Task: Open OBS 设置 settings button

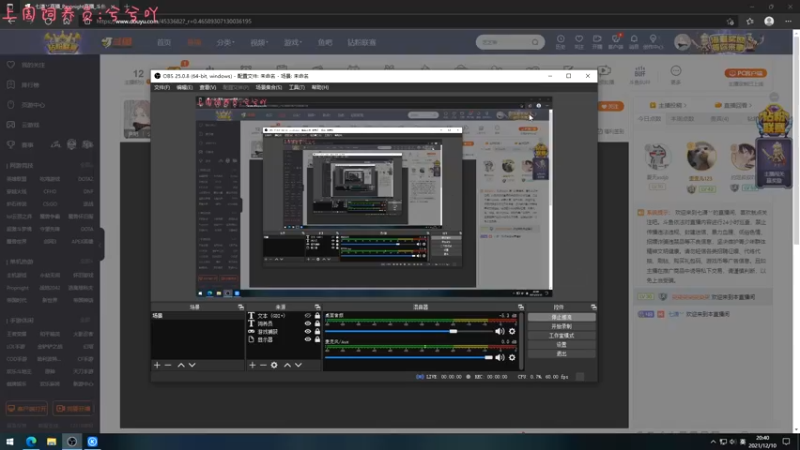Action: (561, 345)
